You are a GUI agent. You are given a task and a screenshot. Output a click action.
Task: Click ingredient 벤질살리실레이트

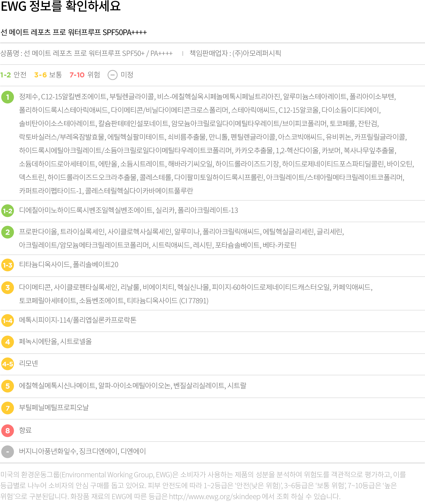[x=199, y=386]
